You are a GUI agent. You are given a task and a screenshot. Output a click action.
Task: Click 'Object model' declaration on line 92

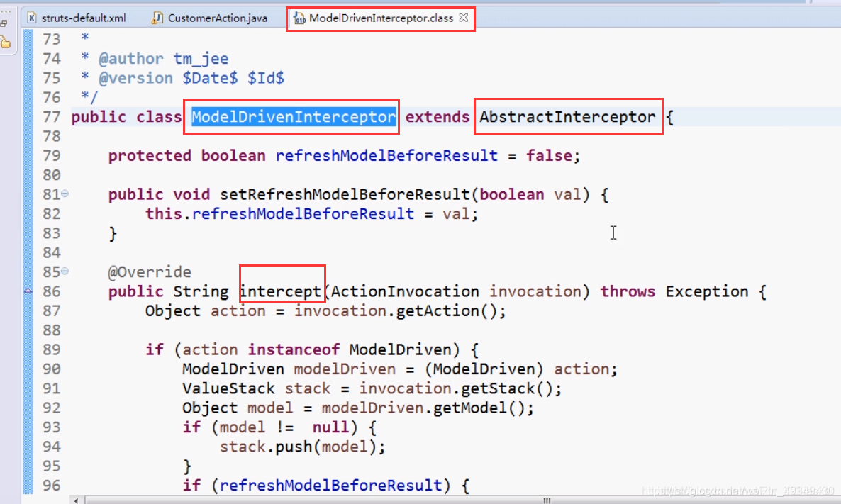tap(238, 408)
